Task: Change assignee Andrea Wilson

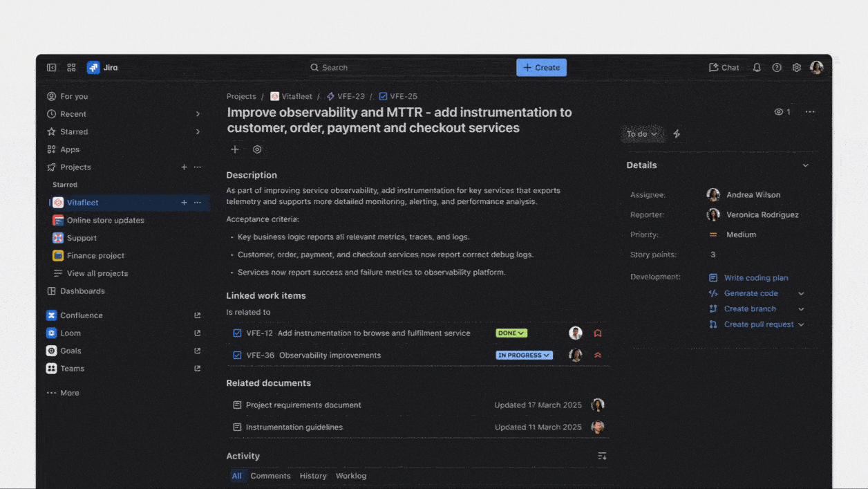Action: point(744,195)
